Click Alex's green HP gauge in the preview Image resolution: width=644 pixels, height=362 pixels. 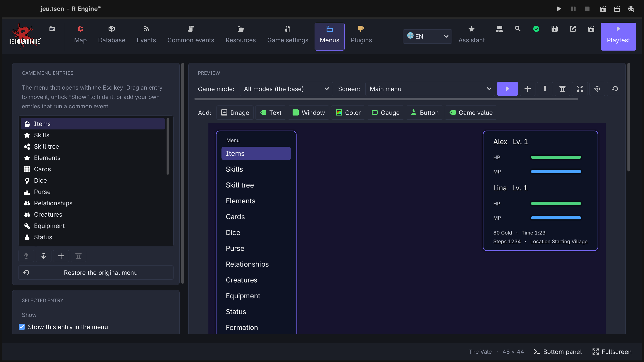tap(556, 157)
